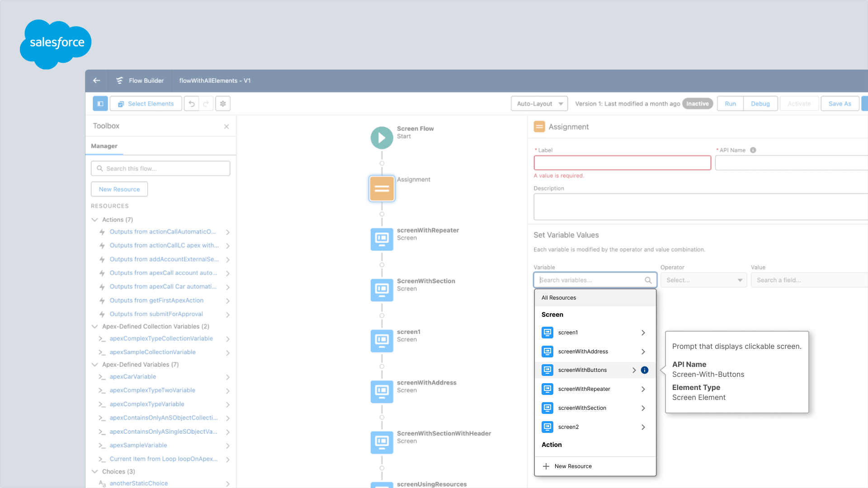Click the Select Elements button
This screenshot has width=868, height=488.
pyautogui.click(x=146, y=103)
